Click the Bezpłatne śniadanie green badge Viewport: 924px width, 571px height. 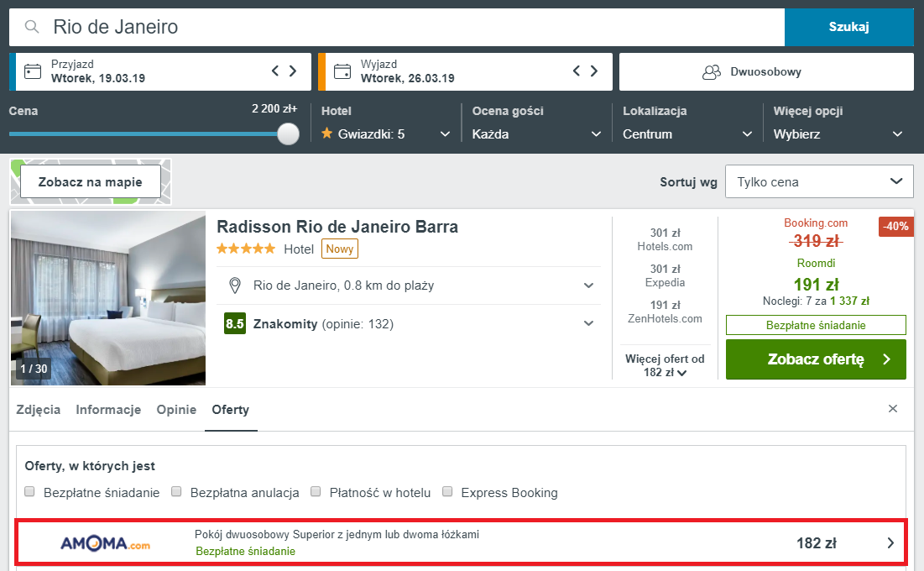(x=816, y=325)
